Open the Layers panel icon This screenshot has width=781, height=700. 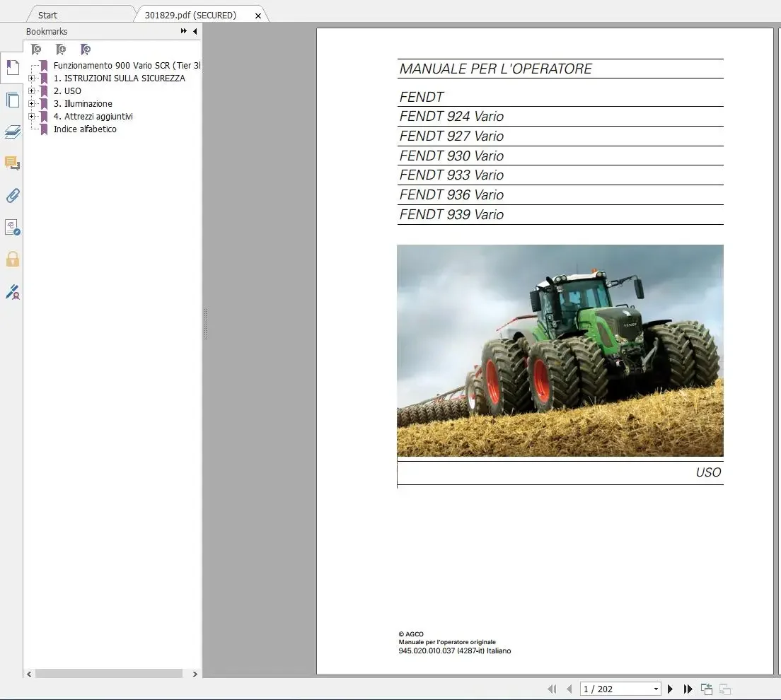[13, 132]
